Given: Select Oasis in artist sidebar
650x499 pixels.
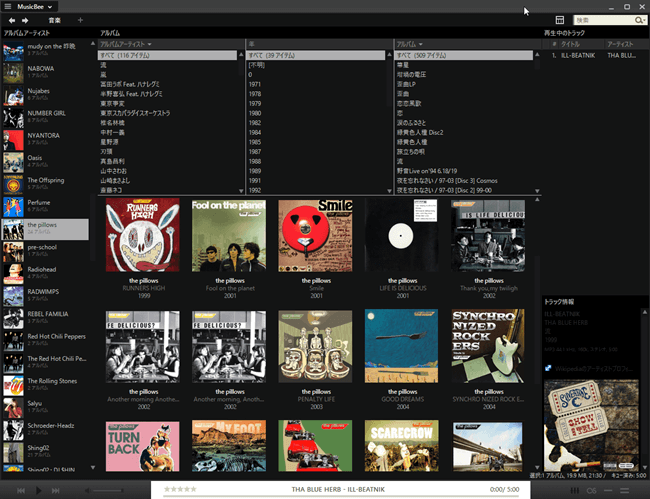Looking at the screenshot, I should coord(46,161).
